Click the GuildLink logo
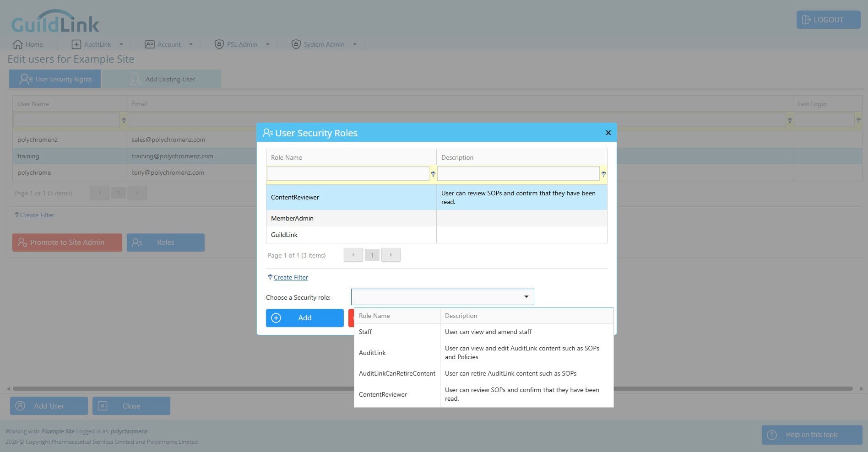868x452 pixels. (55, 22)
